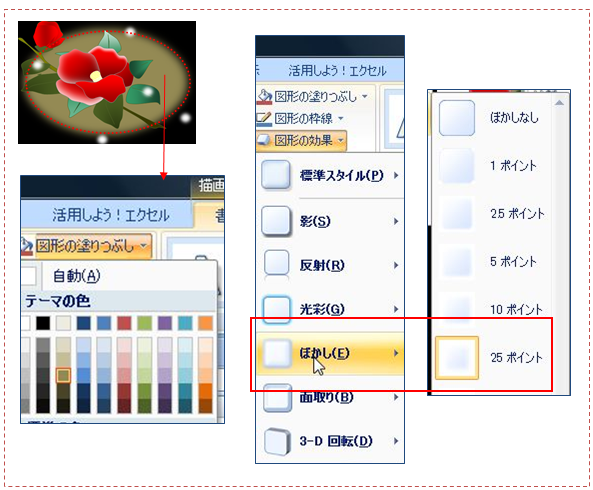Pick the olive green theme color swatch
The image size is (593, 490).
tap(144, 323)
